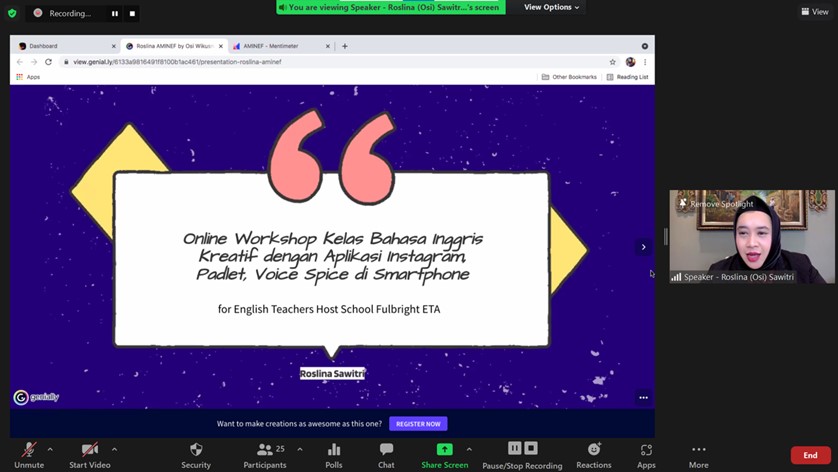Expand video options arrow beside Start Video

pyautogui.click(x=114, y=450)
